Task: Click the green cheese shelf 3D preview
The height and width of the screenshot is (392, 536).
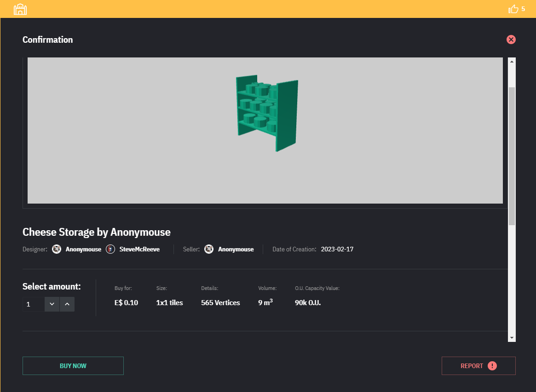Action: click(x=267, y=113)
